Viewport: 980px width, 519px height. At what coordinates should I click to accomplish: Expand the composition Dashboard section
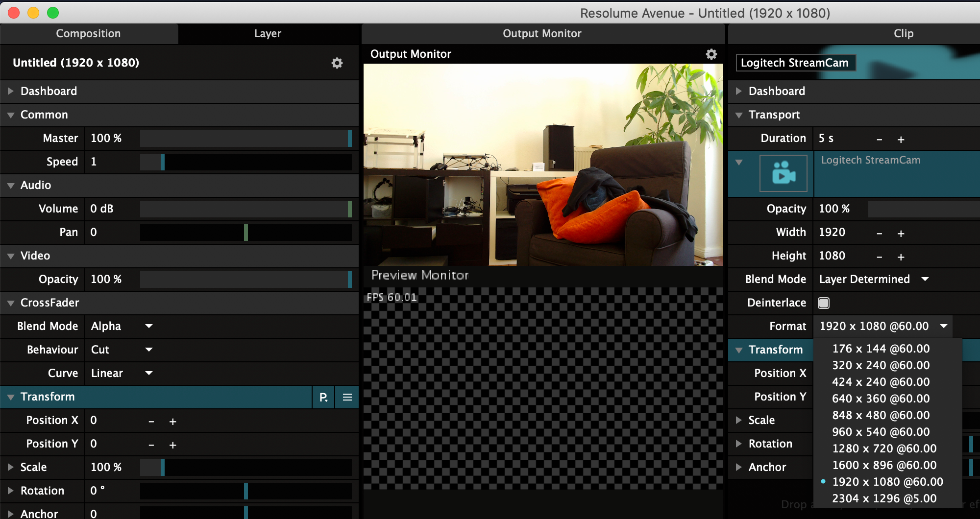pos(11,91)
